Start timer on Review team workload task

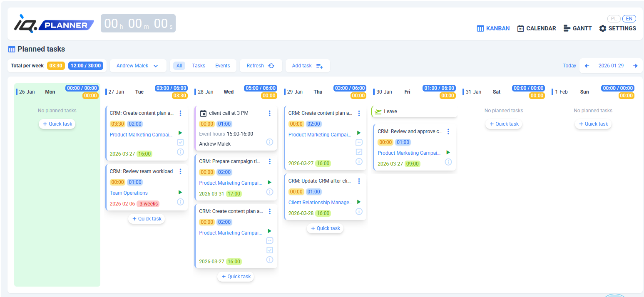click(x=180, y=193)
